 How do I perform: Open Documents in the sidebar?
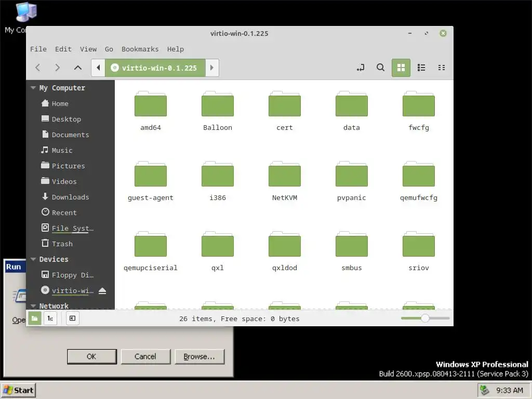(71, 135)
